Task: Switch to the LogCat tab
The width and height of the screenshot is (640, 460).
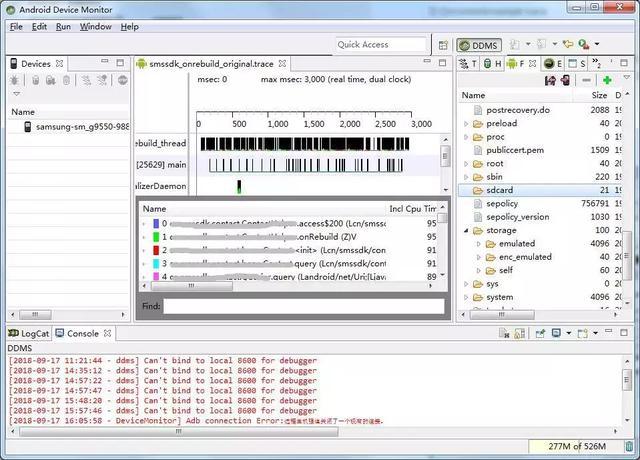Action: [29, 333]
